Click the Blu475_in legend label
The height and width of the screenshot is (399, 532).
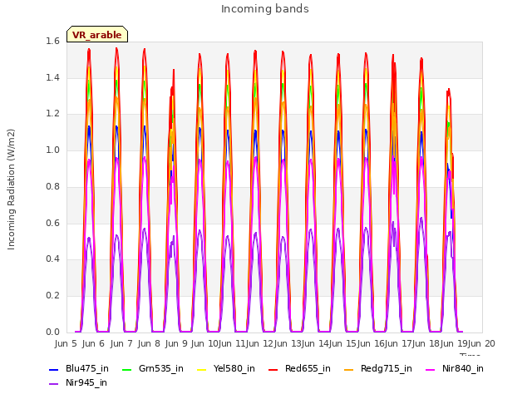86,368
